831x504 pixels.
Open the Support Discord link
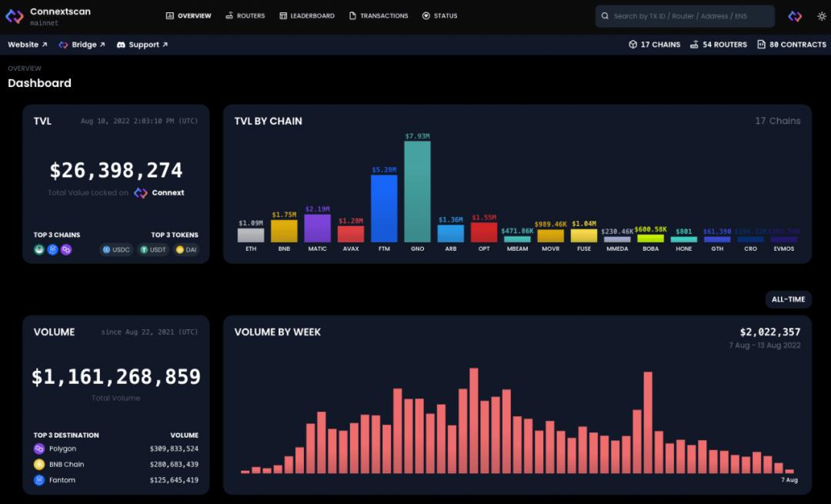[142, 45]
